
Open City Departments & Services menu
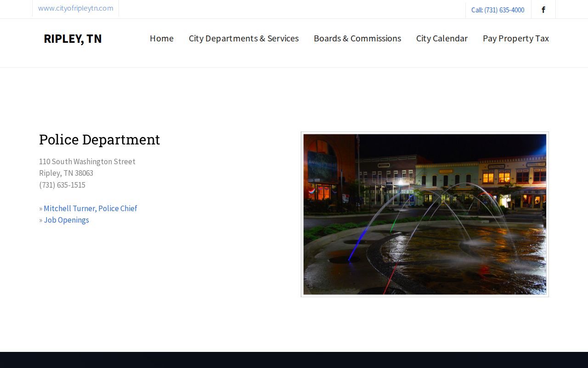243,38
